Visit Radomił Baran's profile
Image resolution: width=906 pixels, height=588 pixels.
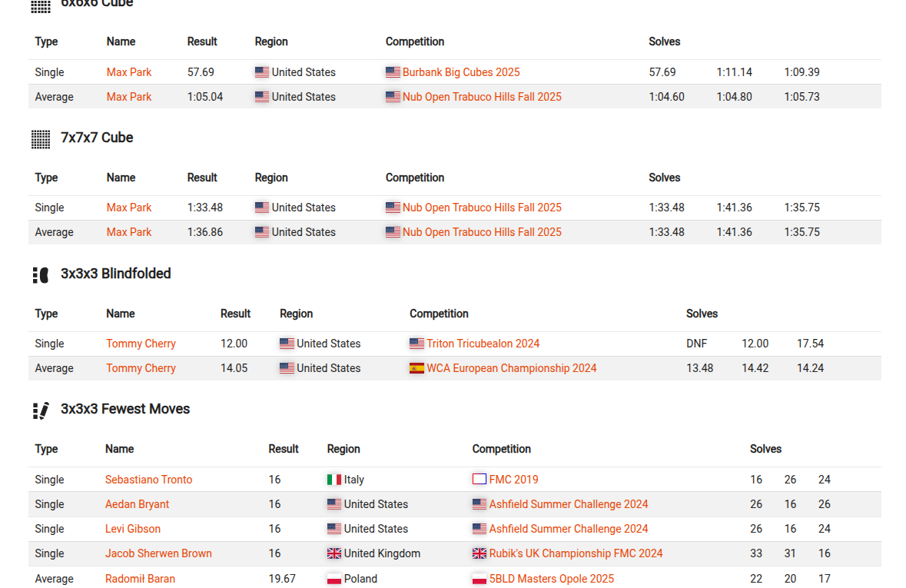(140, 579)
